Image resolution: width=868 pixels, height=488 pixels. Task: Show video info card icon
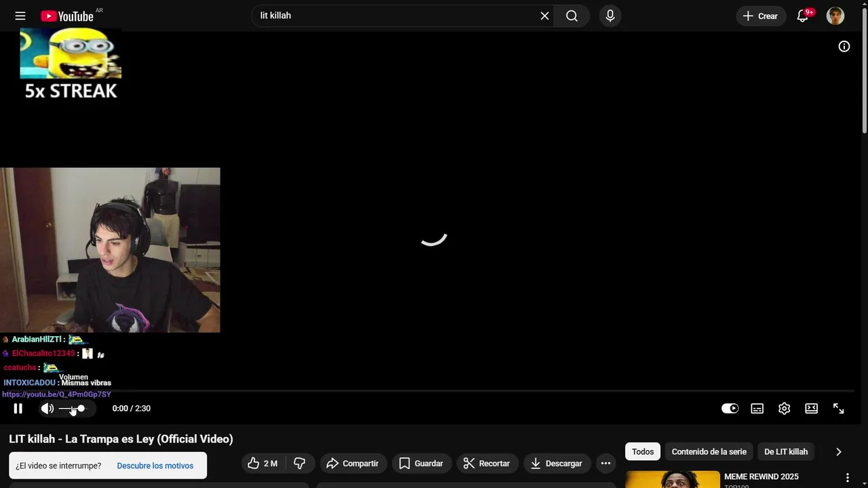pyautogui.click(x=844, y=46)
